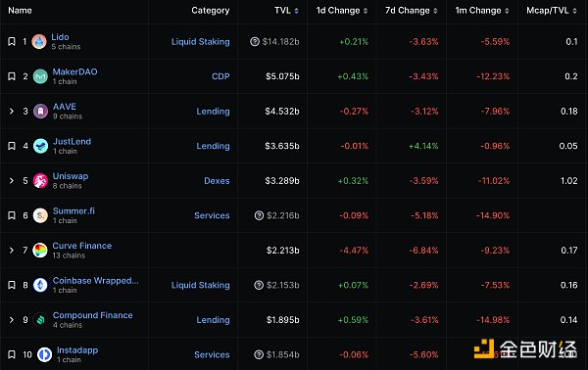Expand the Uniswap row details
588x370 pixels.
click(x=12, y=181)
